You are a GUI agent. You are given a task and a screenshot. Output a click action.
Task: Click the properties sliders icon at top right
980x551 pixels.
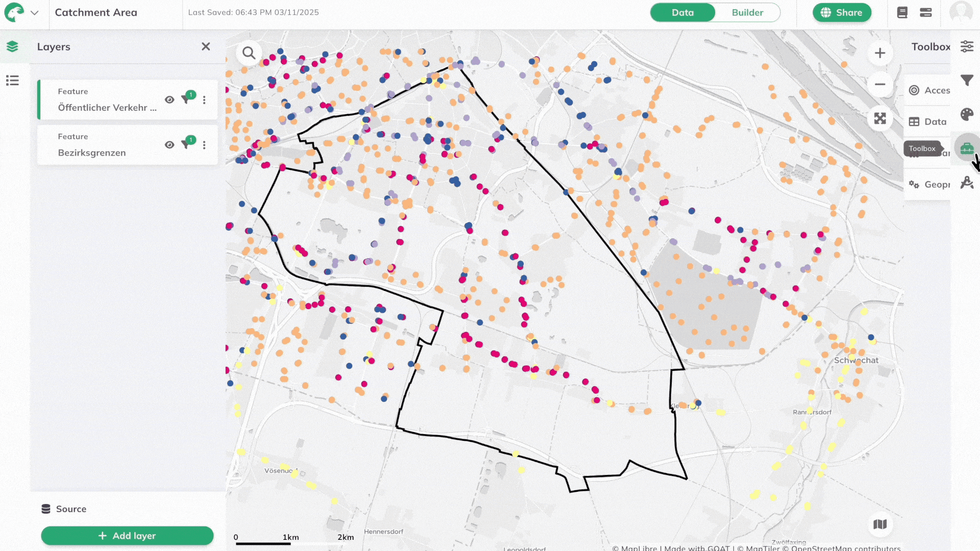click(x=967, y=46)
